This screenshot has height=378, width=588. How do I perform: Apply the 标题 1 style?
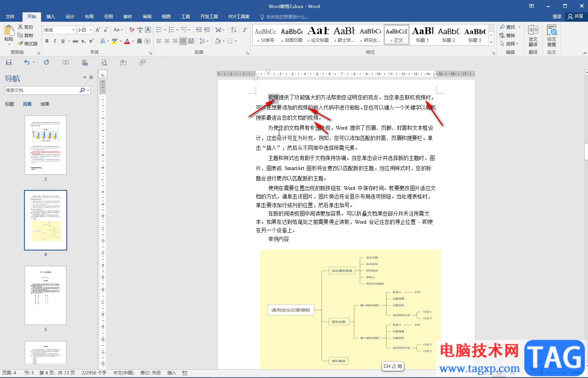(x=422, y=35)
